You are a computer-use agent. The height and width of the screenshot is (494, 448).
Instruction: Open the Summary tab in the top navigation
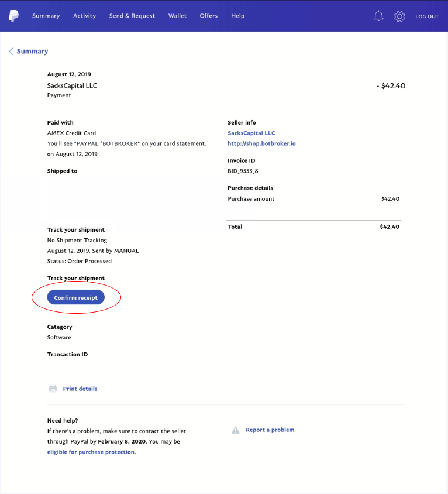(x=46, y=16)
